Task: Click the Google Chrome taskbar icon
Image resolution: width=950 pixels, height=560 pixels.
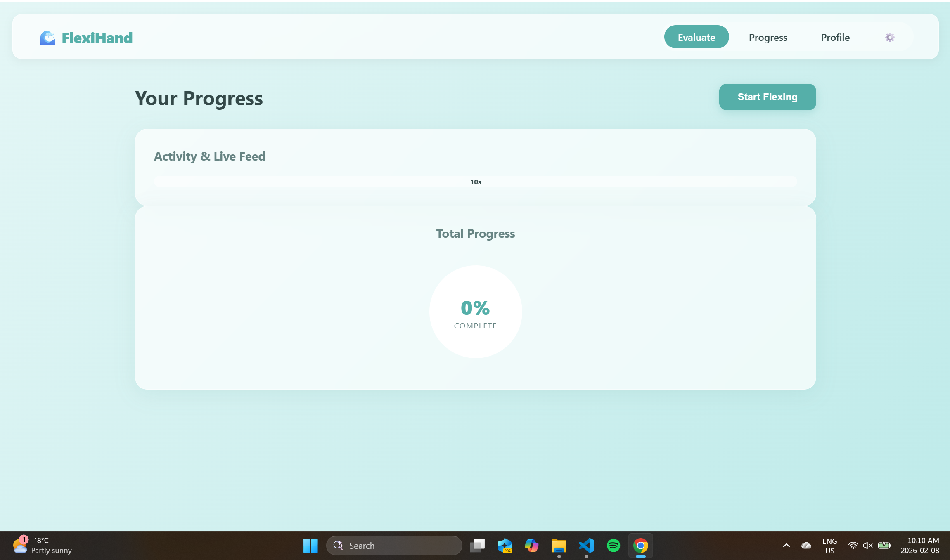Action: pyautogui.click(x=640, y=546)
